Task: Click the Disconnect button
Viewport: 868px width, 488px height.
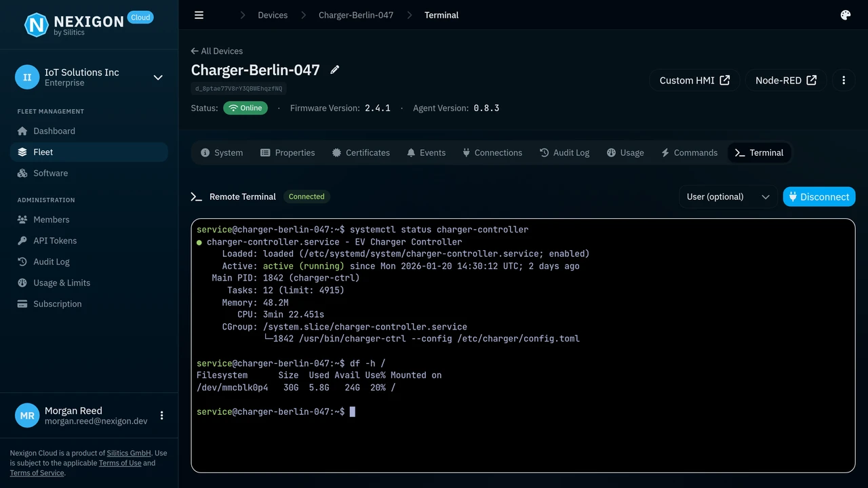Action: click(819, 197)
